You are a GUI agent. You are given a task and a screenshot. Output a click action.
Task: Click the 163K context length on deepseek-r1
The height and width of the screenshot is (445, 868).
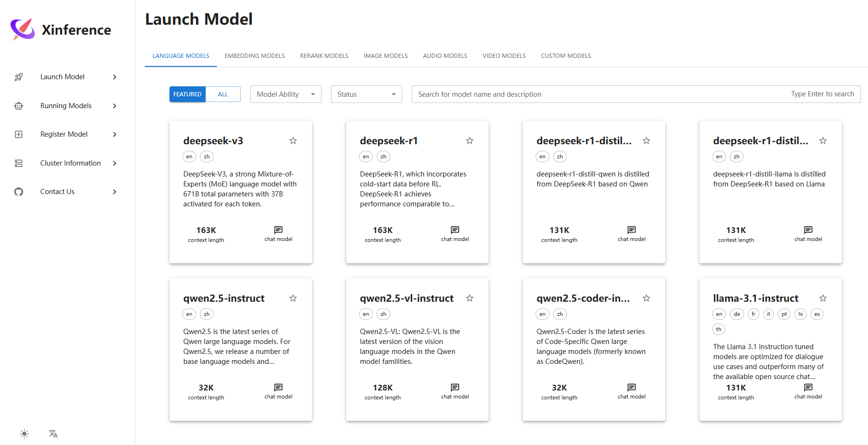coord(383,230)
